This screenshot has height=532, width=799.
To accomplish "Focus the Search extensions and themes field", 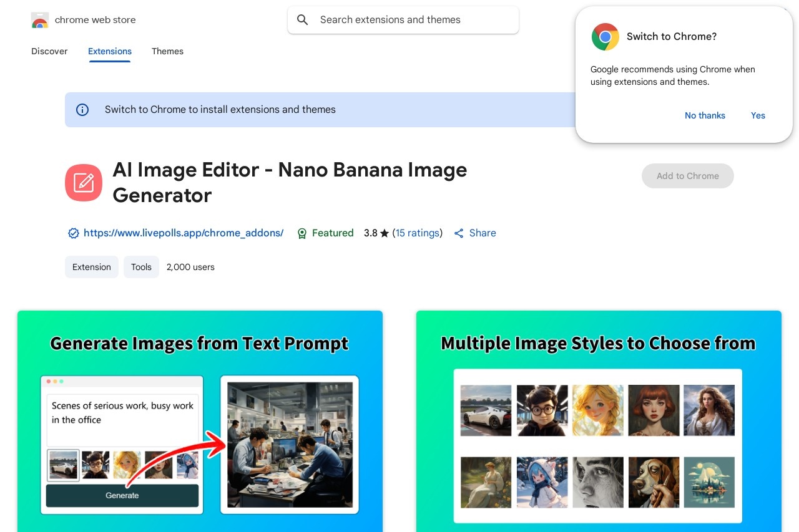I will tap(412, 20).
